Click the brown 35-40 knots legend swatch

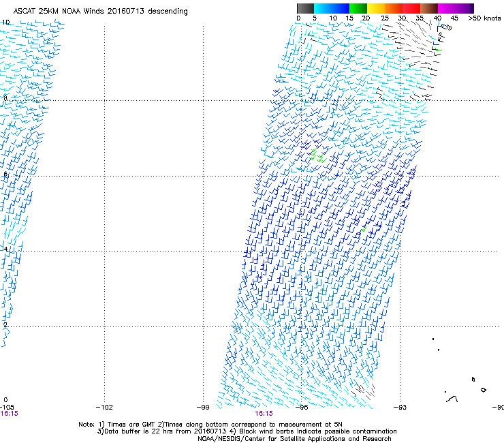[x=429, y=8]
